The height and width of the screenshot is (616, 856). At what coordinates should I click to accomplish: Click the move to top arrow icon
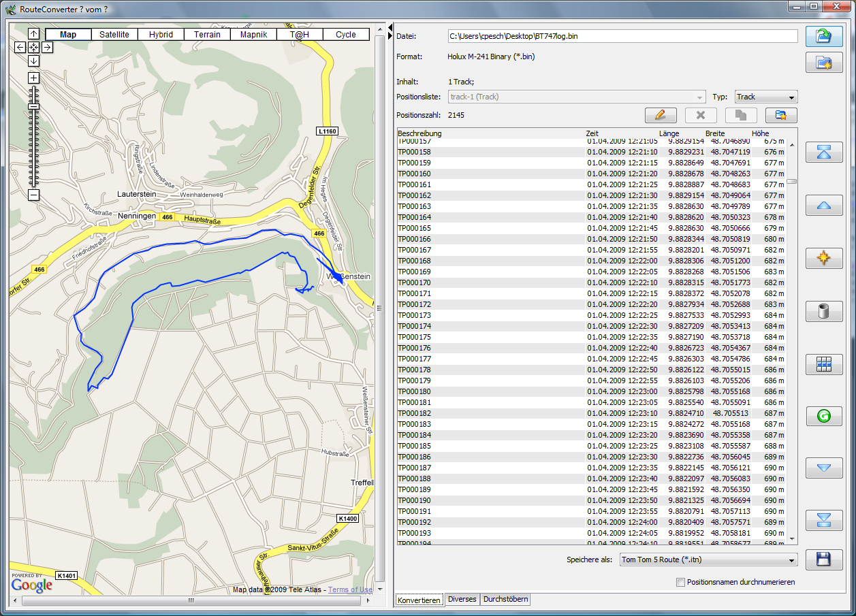point(823,152)
